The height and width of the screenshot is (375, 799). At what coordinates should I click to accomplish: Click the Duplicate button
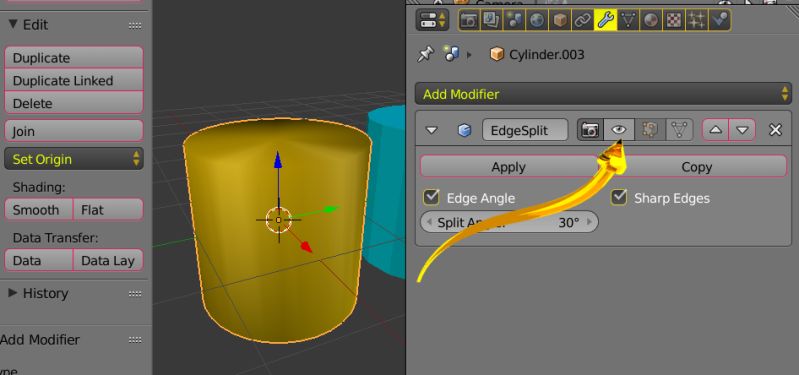pos(74,58)
